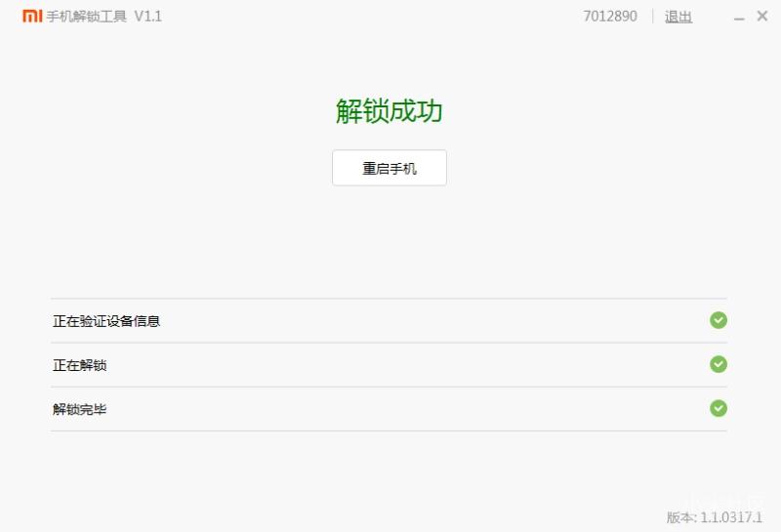The height and width of the screenshot is (532, 781).
Task: Click the 解锁成功 success heading
Action: tap(389, 110)
